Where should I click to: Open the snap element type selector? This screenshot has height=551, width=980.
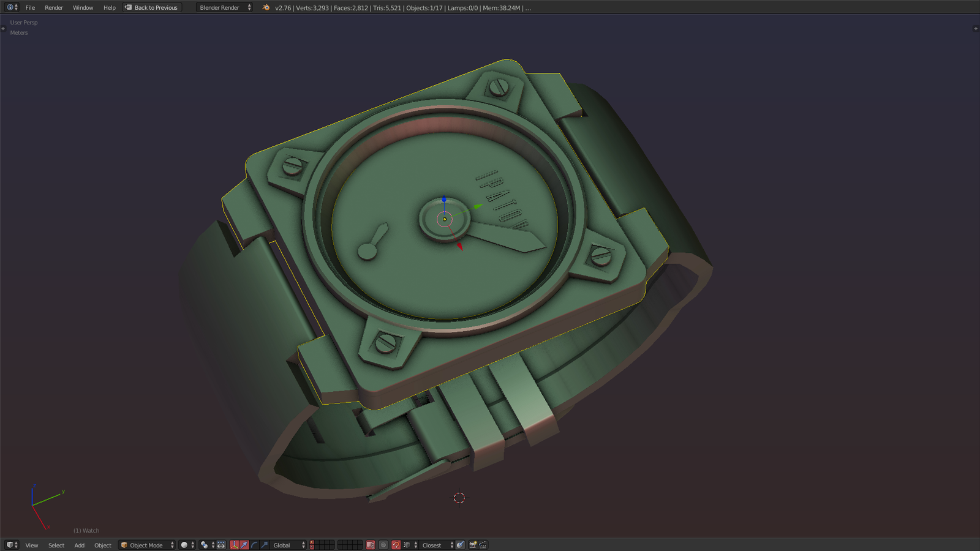pos(410,545)
